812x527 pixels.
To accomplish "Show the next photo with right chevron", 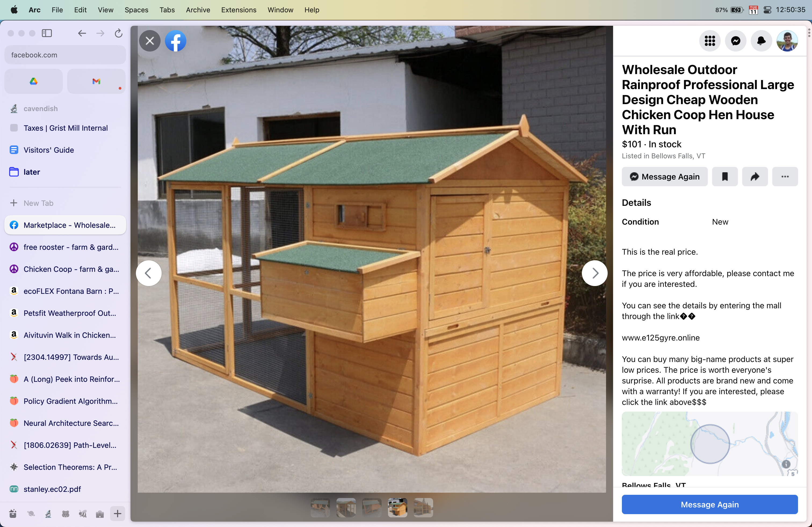I will tap(594, 273).
